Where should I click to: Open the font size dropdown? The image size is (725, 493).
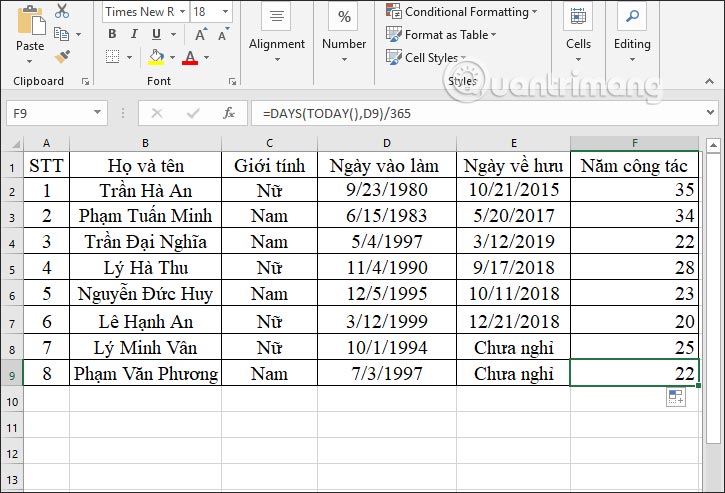pyautogui.click(x=225, y=12)
